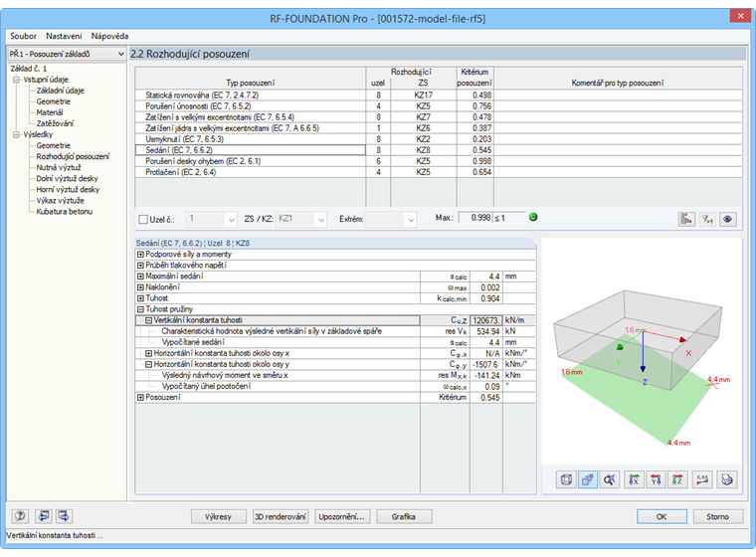Open the Soubor menu
The width and height of the screenshot is (756, 557).
coord(23,36)
